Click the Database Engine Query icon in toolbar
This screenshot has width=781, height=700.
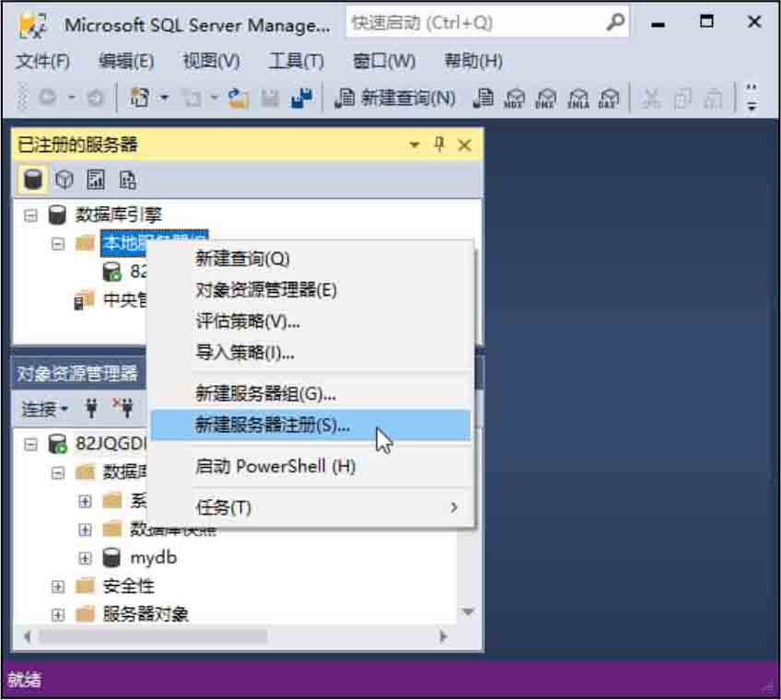[483, 98]
